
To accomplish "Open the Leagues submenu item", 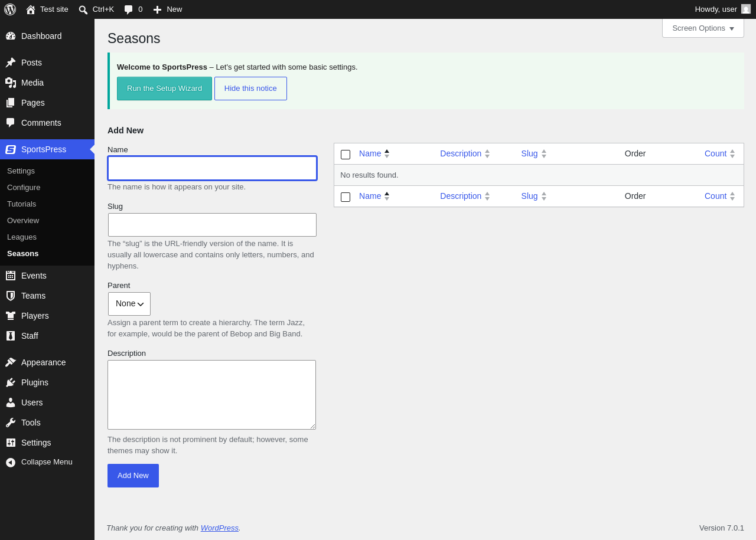I will pyautogui.click(x=22, y=237).
